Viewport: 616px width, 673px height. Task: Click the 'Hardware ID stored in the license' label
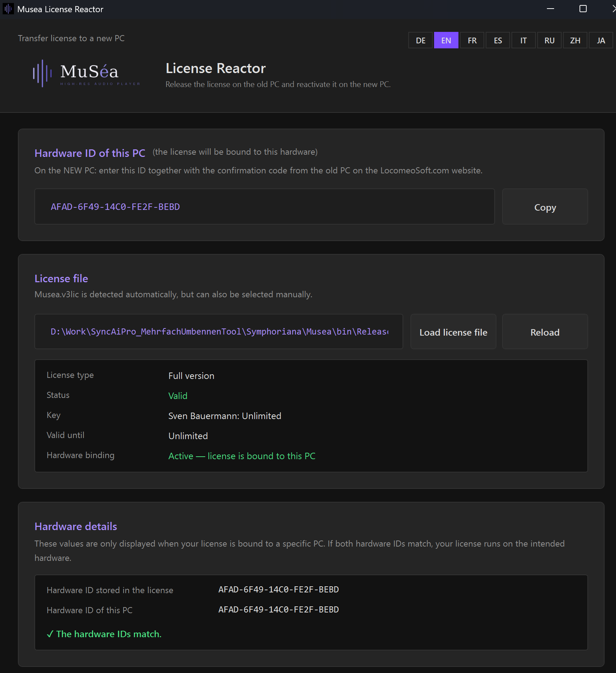(x=110, y=590)
